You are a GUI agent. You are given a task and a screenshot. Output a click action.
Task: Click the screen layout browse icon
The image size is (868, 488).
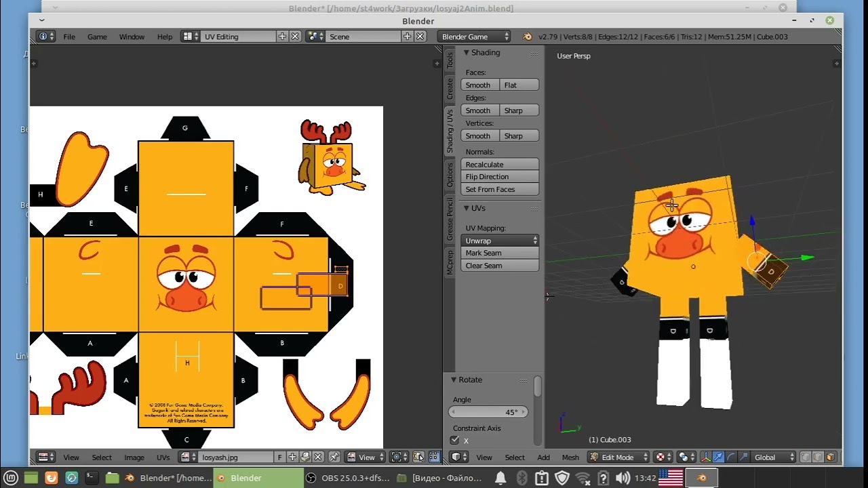pos(191,37)
